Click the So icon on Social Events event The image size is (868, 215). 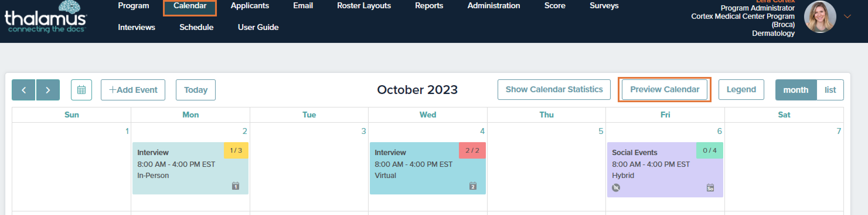pos(710,188)
